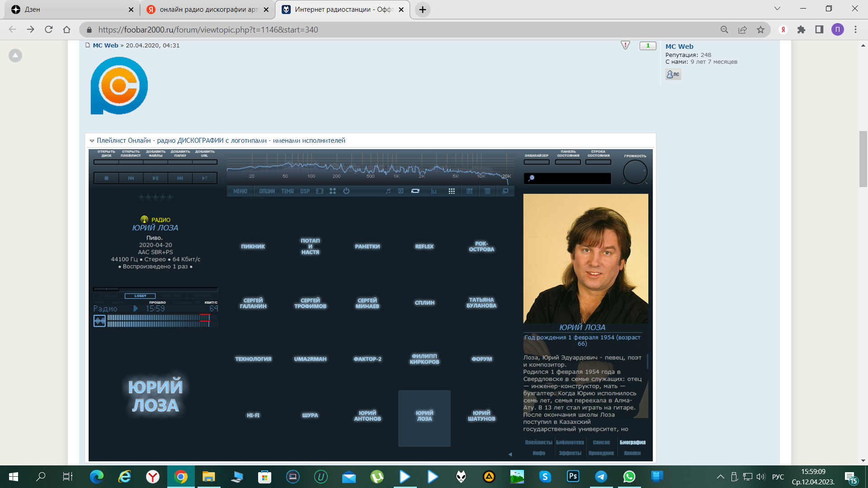Open MC Web profile link in sidebar
Viewport: 868px width, 488px height.
tap(679, 47)
